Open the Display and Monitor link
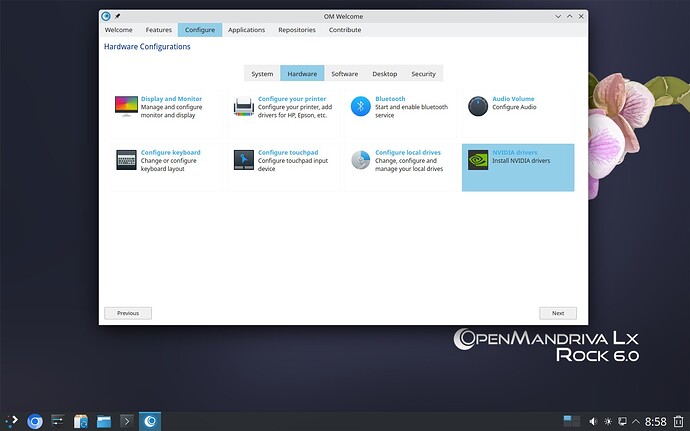 [x=171, y=99]
